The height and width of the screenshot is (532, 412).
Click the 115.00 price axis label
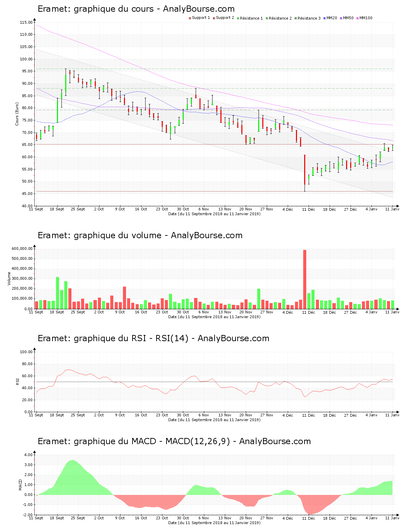[26, 23]
